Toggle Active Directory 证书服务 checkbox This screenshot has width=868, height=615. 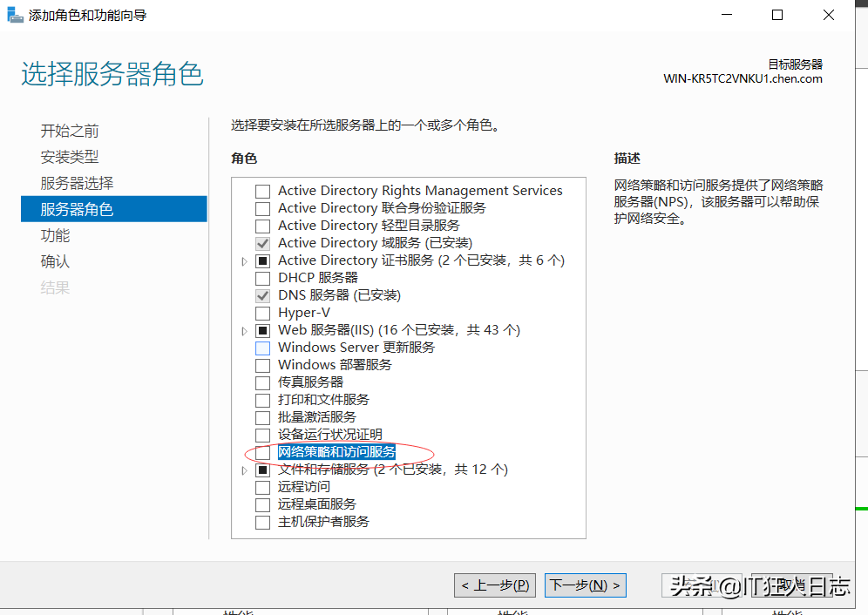pyautogui.click(x=262, y=261)
